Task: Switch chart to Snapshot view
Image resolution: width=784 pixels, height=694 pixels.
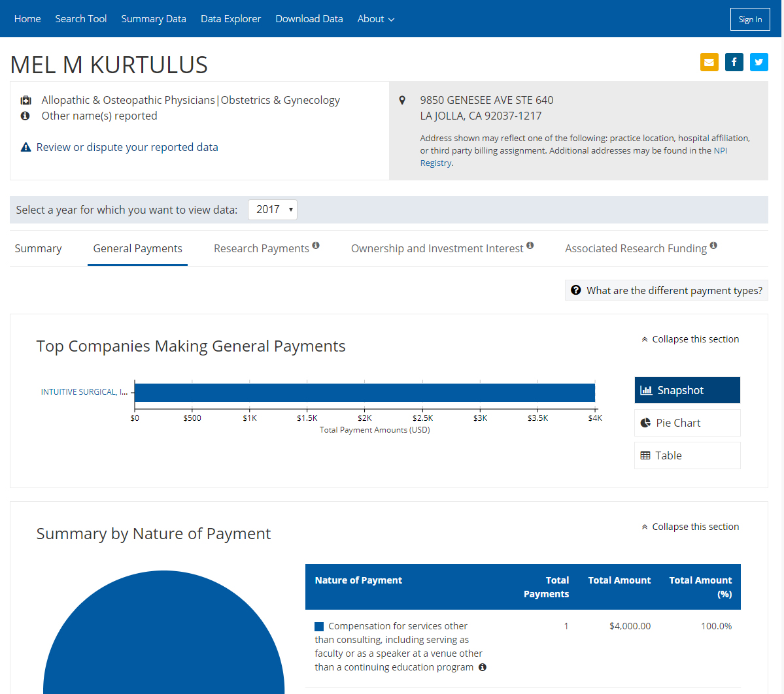Action: (687, 390)
